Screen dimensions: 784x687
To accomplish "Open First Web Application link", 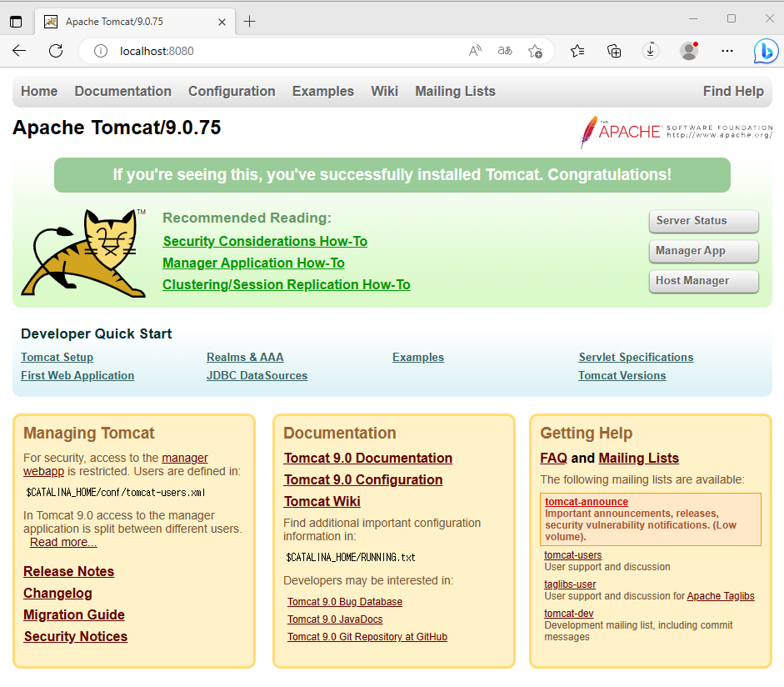I will pos(77,375).
